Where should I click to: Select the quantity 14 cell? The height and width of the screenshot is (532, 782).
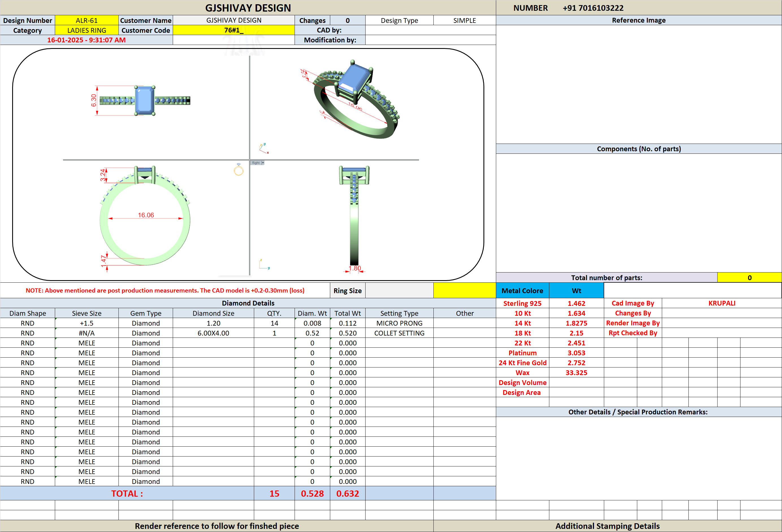[274, 323]
